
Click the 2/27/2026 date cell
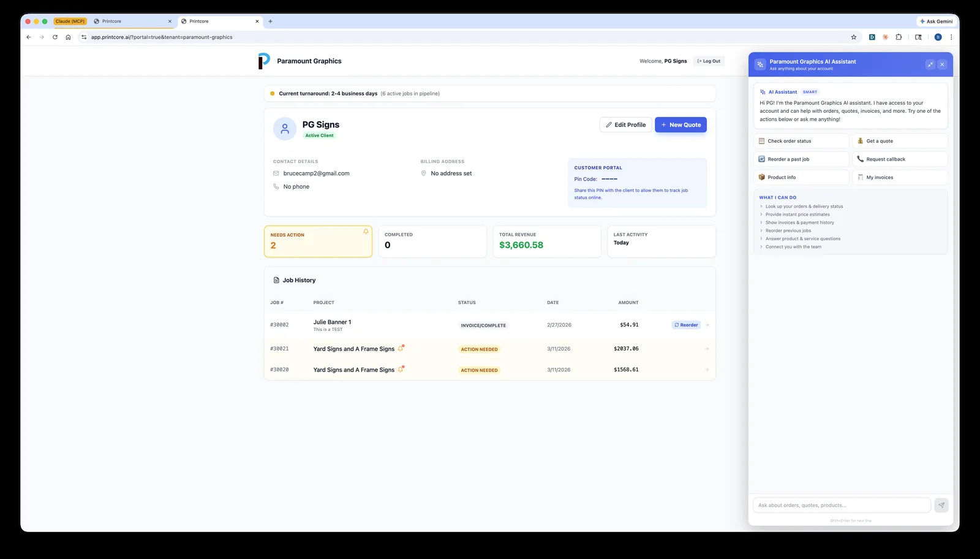coord(559,325)
